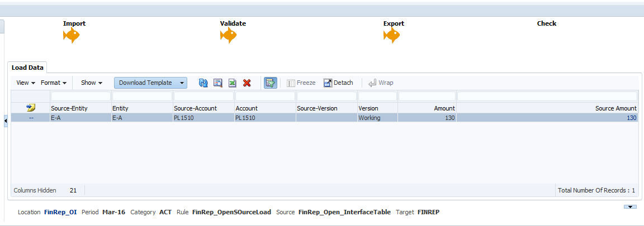Collapse the left panel splitter arrow

pos(6,121)
